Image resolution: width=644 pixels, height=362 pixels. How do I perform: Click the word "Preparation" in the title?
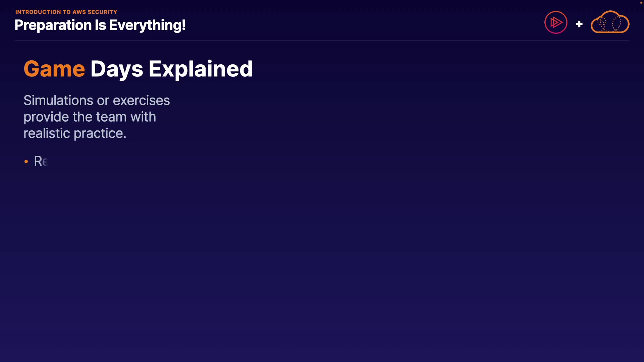53,25
